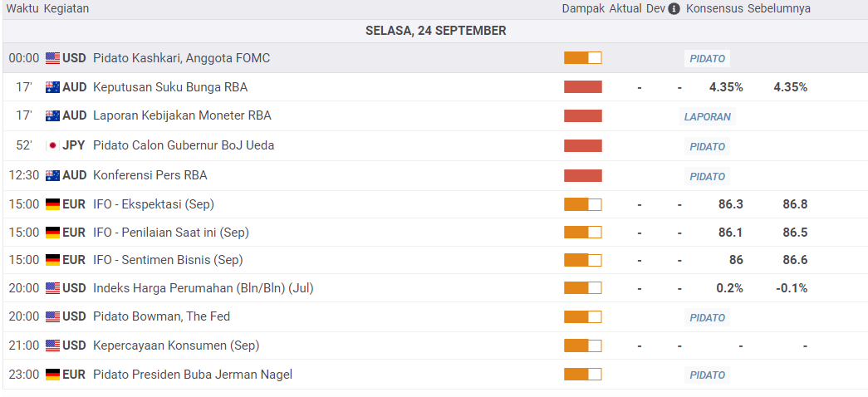Click the German flag beside Pidato Nagel
868x397 pixels.
(x=52, y=375)
